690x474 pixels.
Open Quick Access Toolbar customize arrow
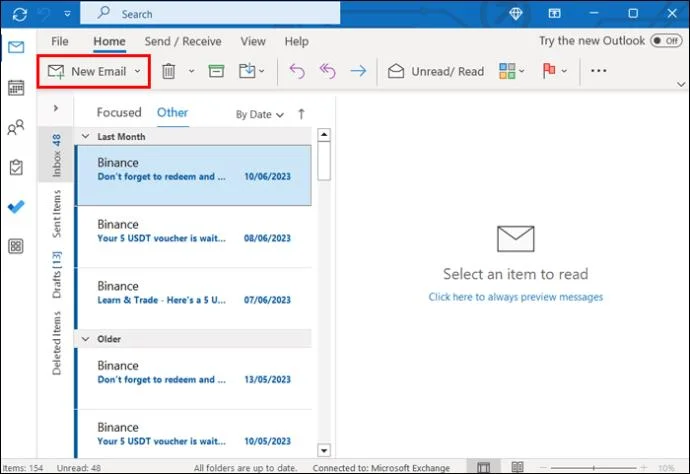(67, 14)
